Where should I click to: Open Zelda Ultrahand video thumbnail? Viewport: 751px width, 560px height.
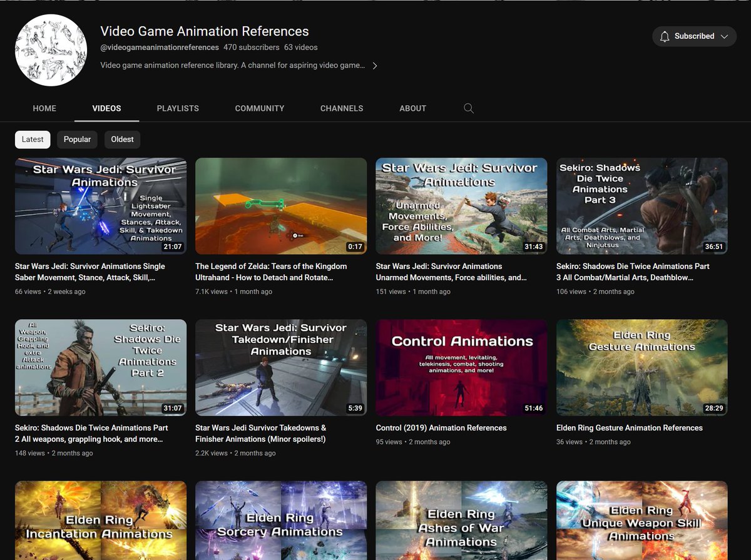click(281, 206)
